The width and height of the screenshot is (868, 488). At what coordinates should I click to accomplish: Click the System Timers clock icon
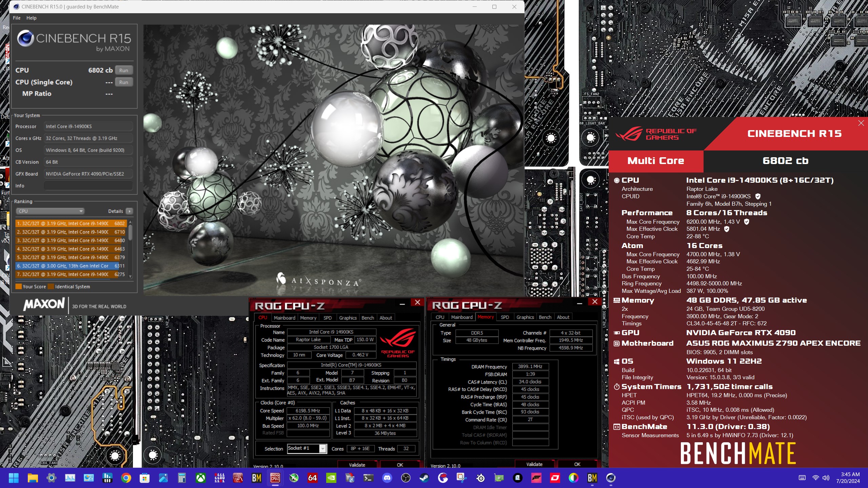tap(616, 387)
